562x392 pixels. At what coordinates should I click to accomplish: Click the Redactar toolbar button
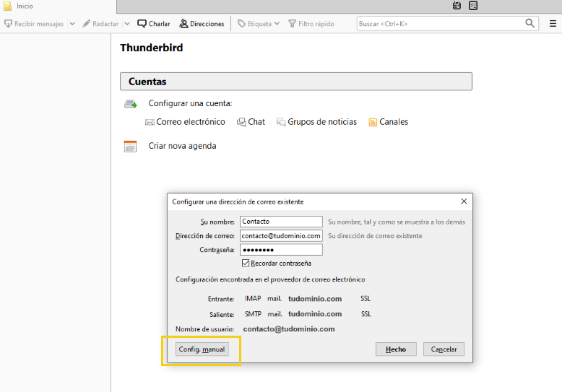point(100,24)
